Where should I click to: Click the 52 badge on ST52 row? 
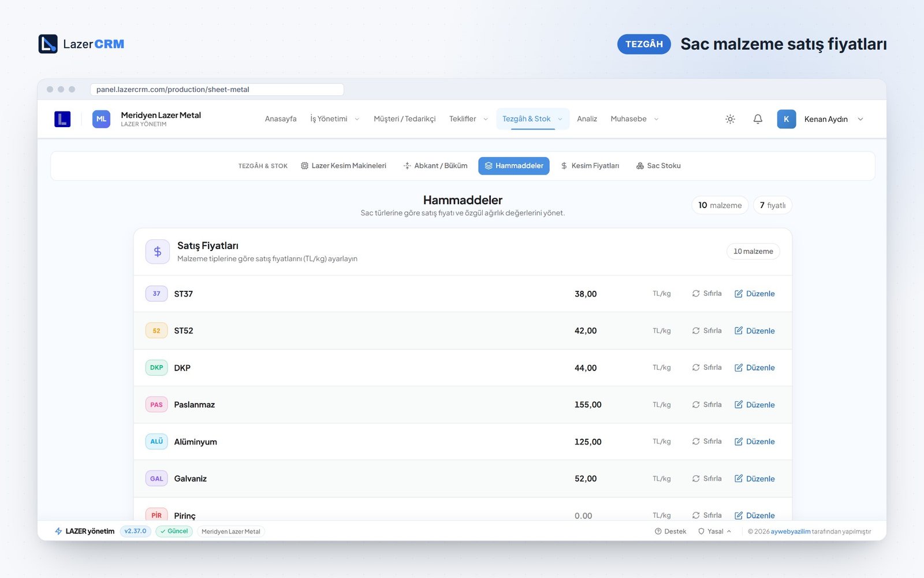tap(157, 331)
